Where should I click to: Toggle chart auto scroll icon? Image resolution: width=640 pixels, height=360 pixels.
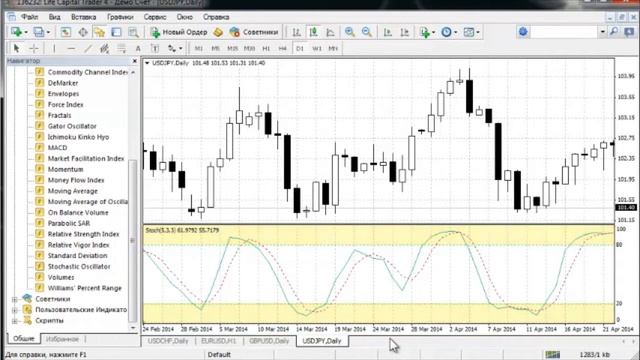tap(387, 32)
